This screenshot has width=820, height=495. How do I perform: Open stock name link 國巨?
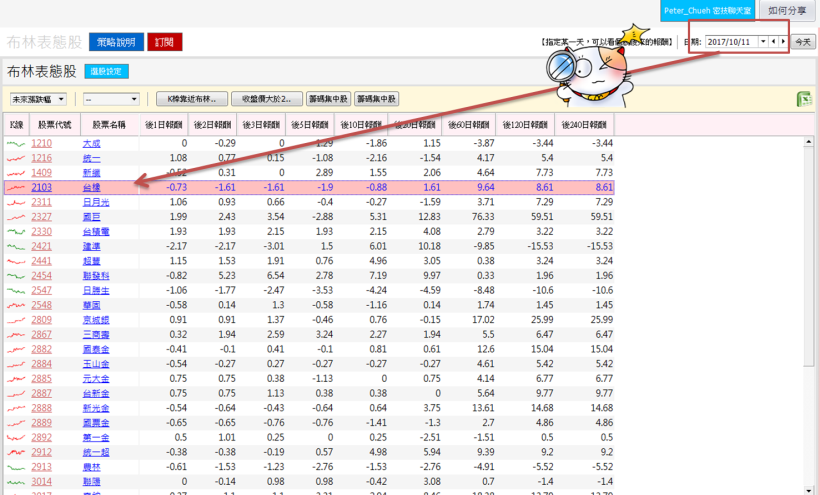[x=92, y=217]
